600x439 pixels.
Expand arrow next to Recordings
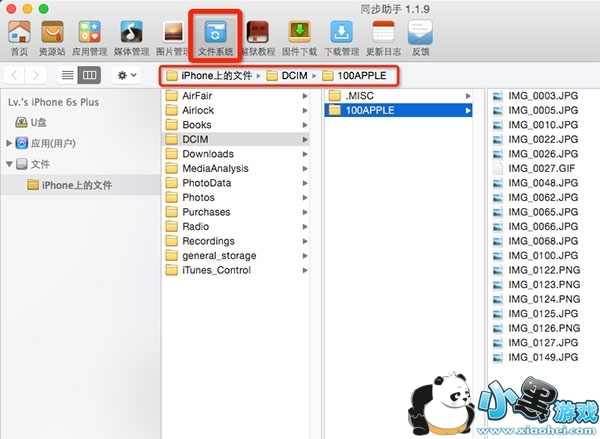click(x=305, y=241)
